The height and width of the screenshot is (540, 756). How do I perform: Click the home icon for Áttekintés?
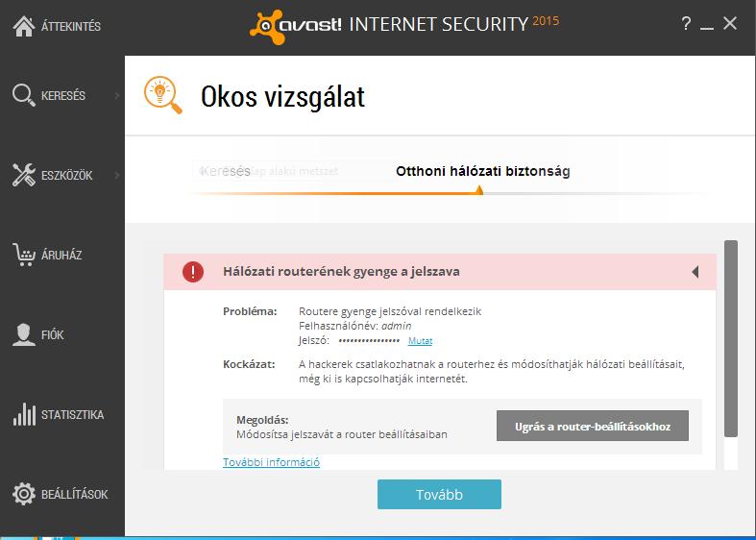tap(23, 26)
